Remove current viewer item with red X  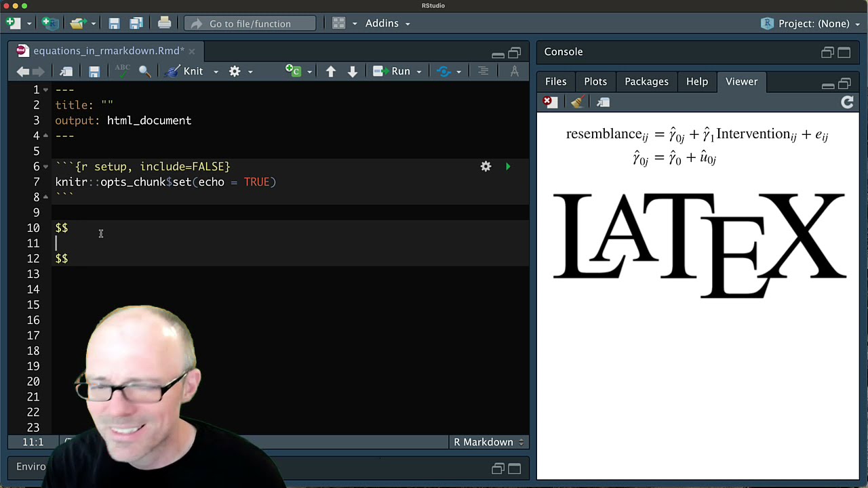pos(550,102)
